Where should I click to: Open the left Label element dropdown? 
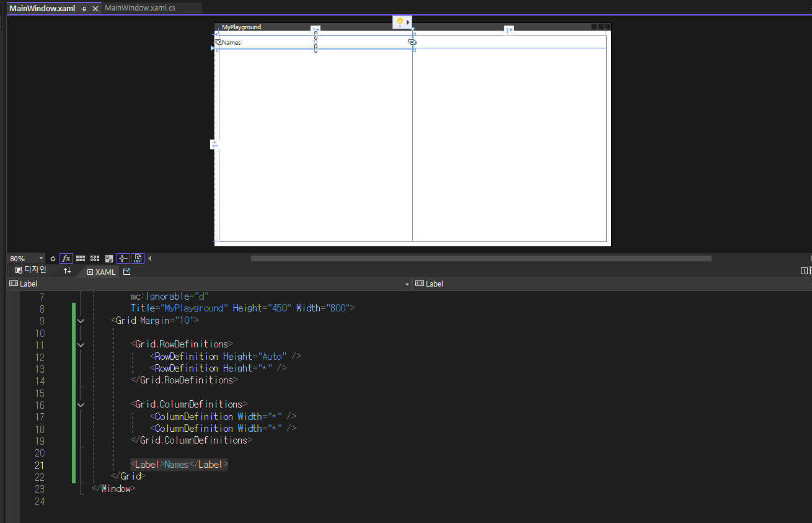[x=209, y=284]
